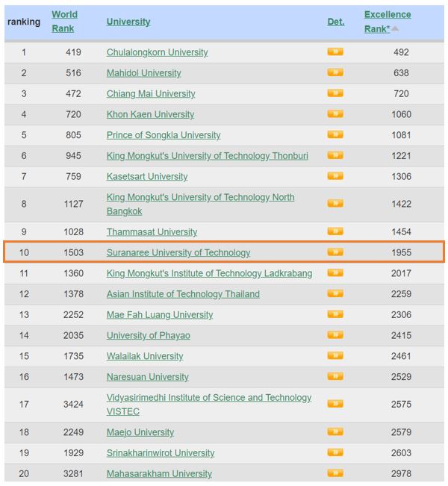This screenshot has width=448, height=486.
Task: Click details icon for Walailak University
Action: pyautogui.click(x=335, y=355)
